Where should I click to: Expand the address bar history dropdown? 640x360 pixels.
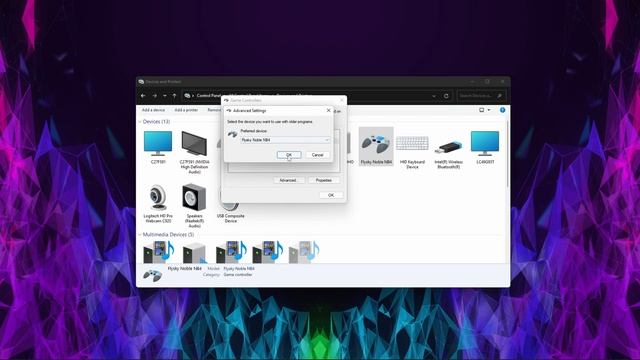pos(433,96)
